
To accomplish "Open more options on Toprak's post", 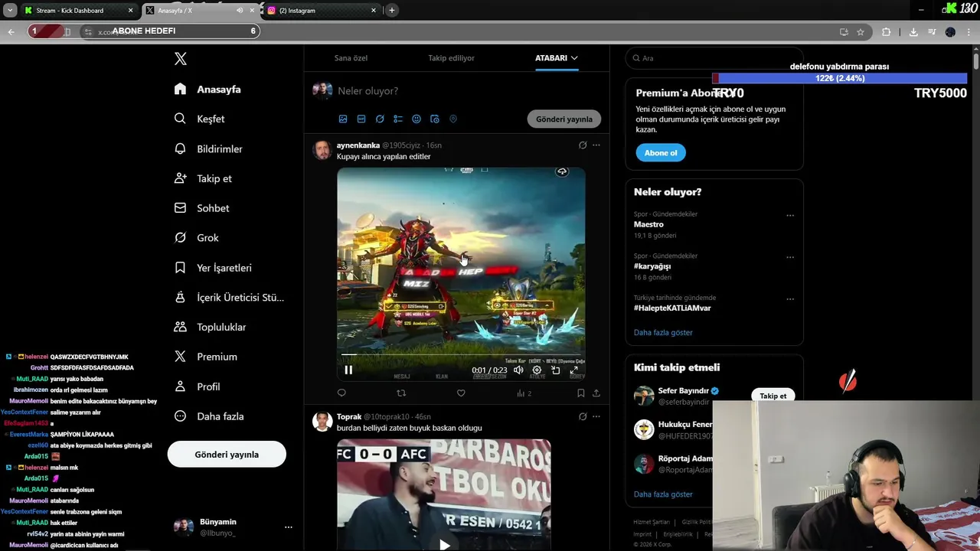I will [x=596, y=416].
